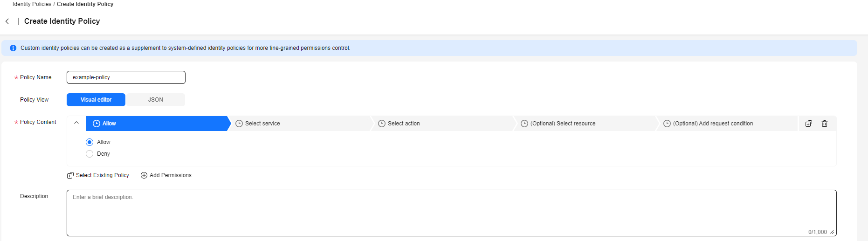
Task: Collapse the policy statement with chevron
Action: tap(76, 123)
